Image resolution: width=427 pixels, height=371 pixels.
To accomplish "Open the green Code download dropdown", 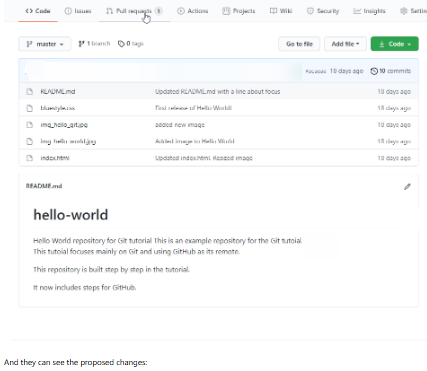I will 395,44.
